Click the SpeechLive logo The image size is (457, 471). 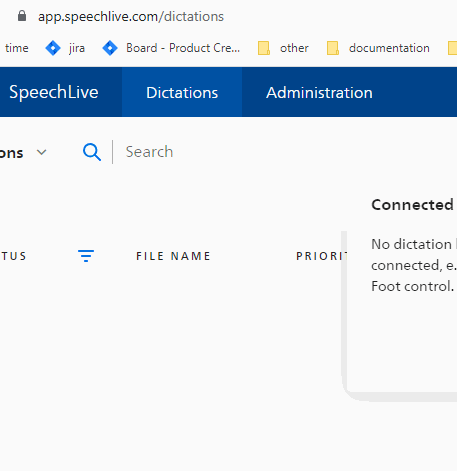(54, 92)
